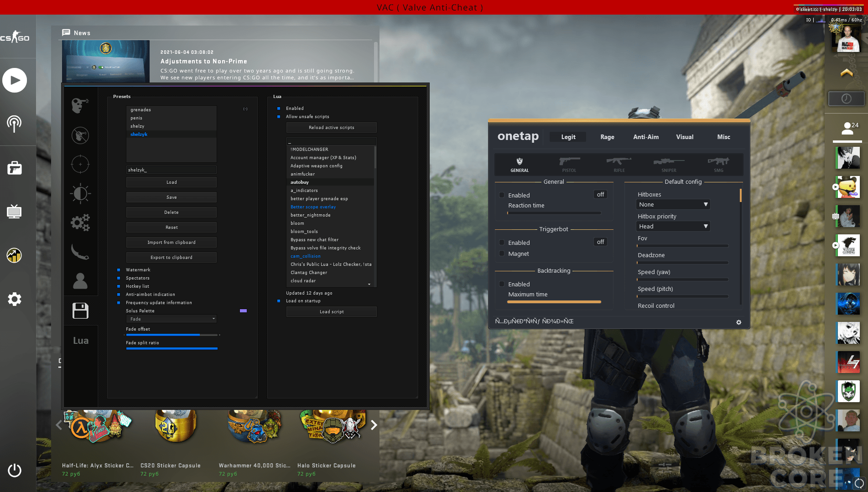Viewport: 868px width, 492px height.
Task: Click the Load script button
Action: tap(332, 312)
